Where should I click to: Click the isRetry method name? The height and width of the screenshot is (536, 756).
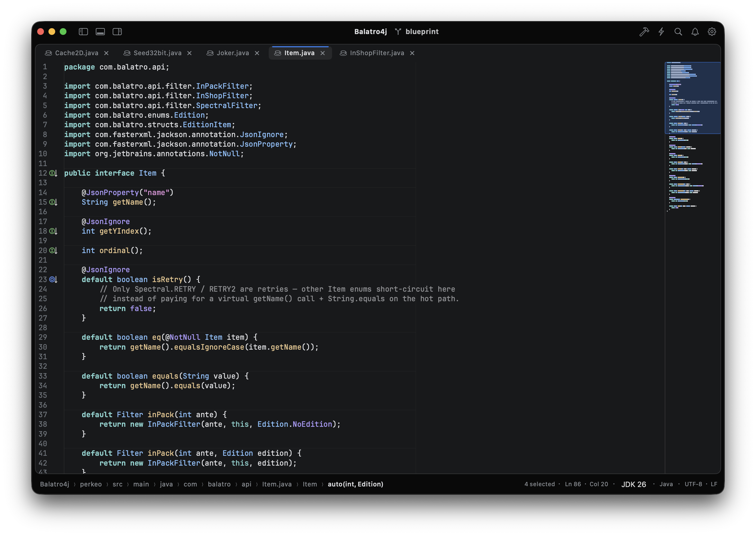[x=167, y=280]
